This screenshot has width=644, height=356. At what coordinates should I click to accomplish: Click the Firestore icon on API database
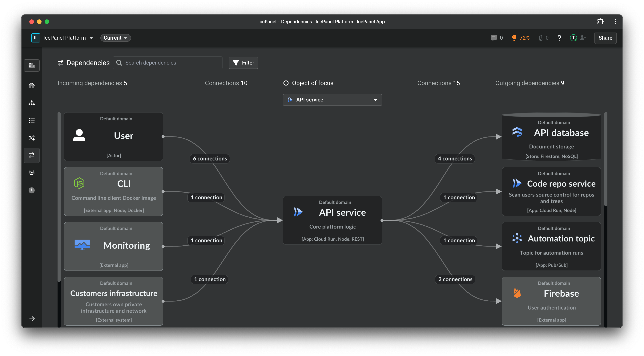(517, 132)
